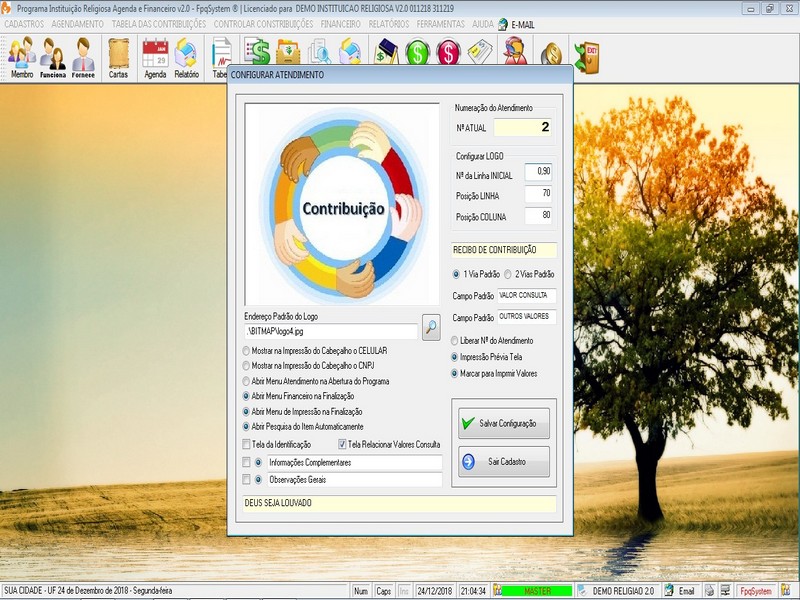This screenshot has width=800, height=600.
Task: Click the exit door toolbar icon
Action: point(587,57)
